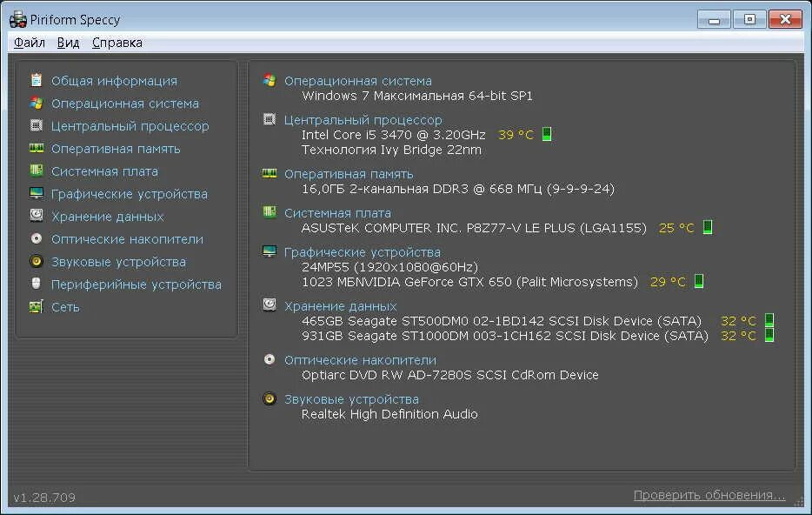
Task: Open Центральный процессор section in sidebar
Action: click(x=130, y=126)
